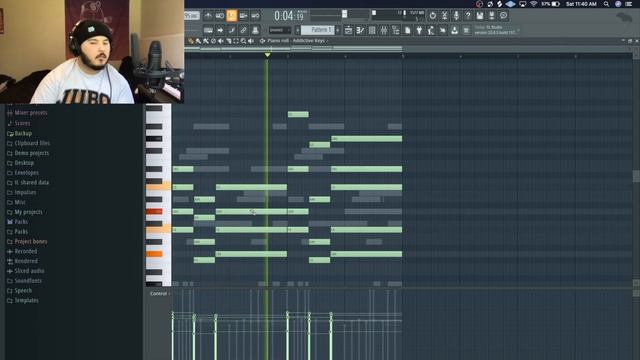Toggle wait for input before recording
The width and height of the screenshot is (640, 360).
tap(220, 16)
